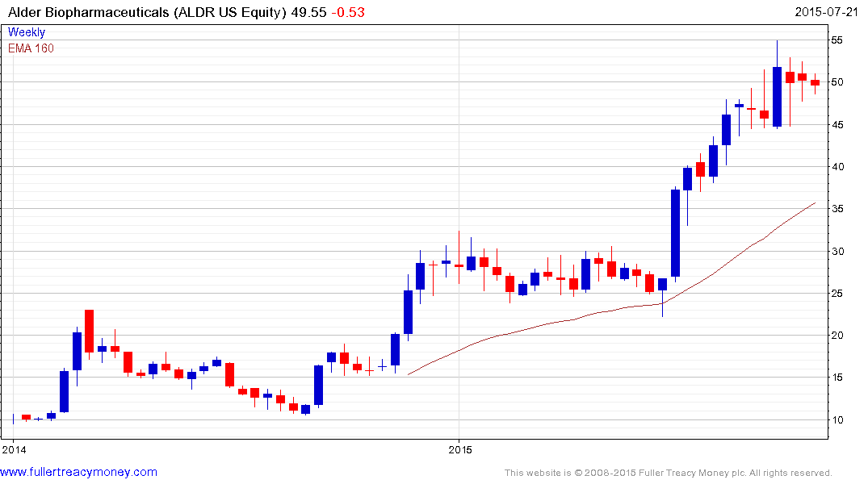The image size is (868, 484).
Task: Click the 50 price axis label
Action: (837, 82)
